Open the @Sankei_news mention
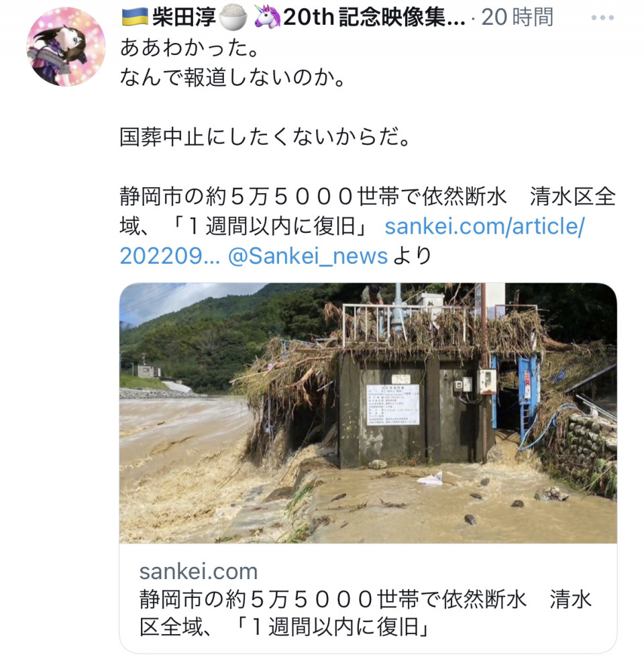The height and width of the screenshot is (665, 644). coord(308,256)
